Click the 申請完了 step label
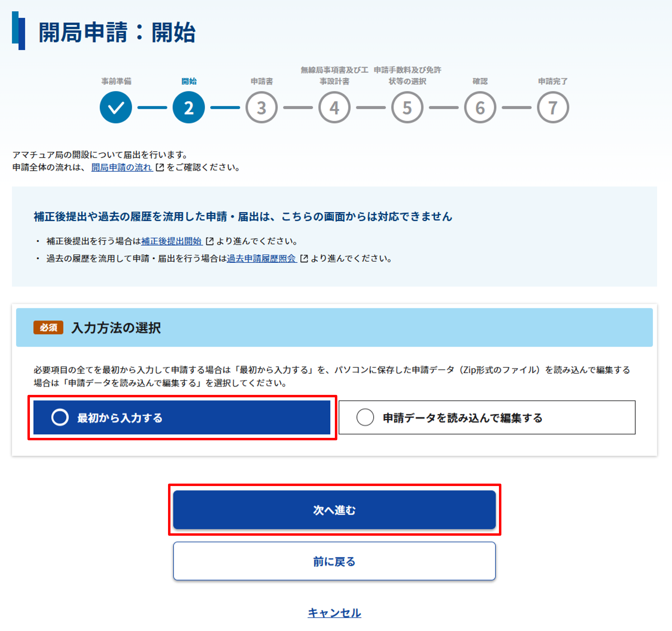 click(553, 81)
